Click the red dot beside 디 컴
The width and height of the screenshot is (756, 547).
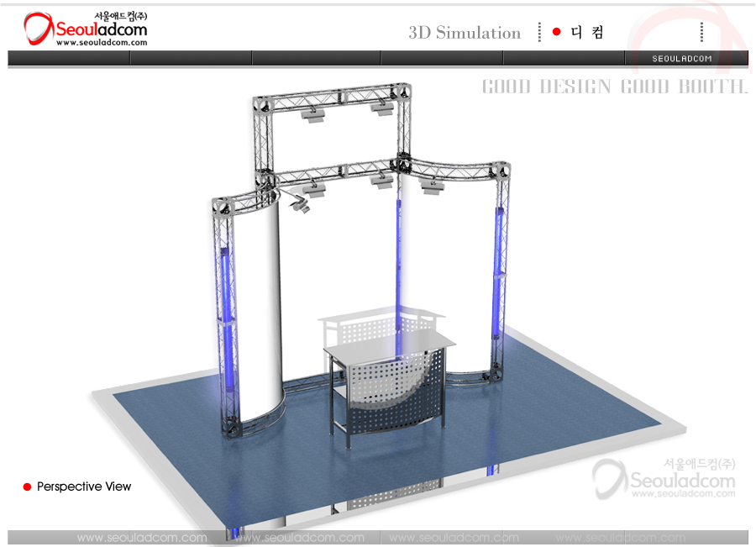(x=556, y=32)
